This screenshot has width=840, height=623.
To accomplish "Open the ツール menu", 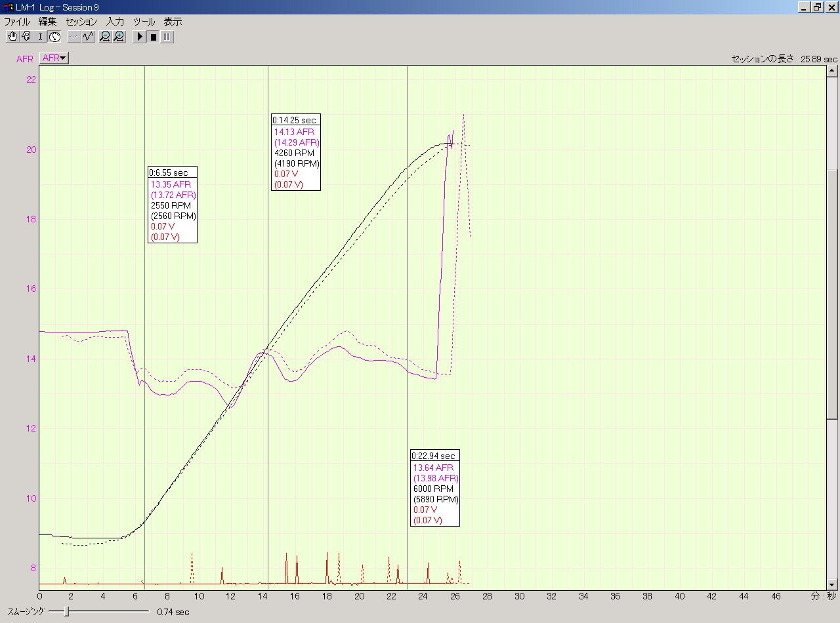I will [144, 22].
